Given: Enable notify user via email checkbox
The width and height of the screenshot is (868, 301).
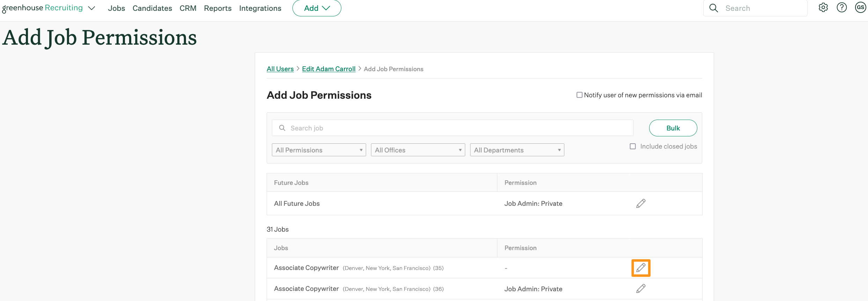Looking at the screenshot, I should point(579,95).
